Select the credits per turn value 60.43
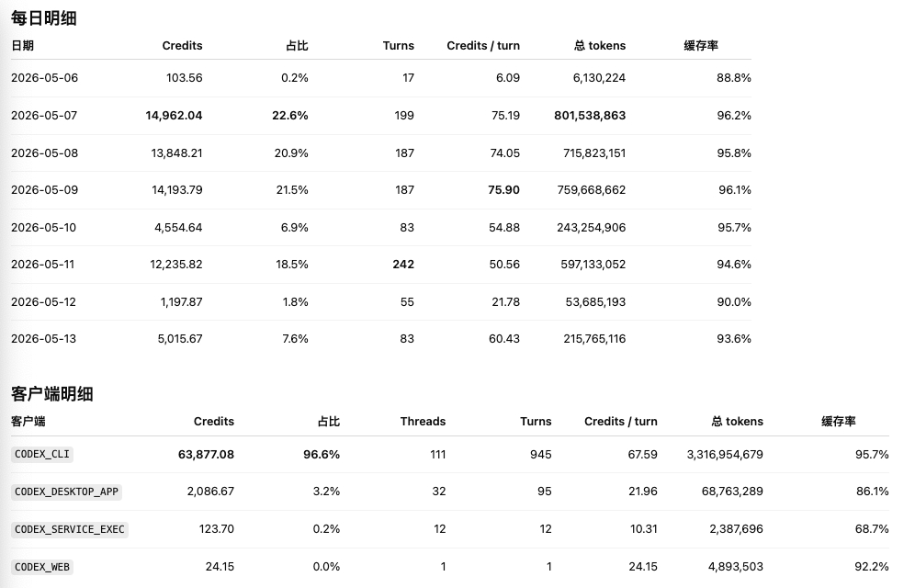Screen dimensions: 915x588 point(504,338)
